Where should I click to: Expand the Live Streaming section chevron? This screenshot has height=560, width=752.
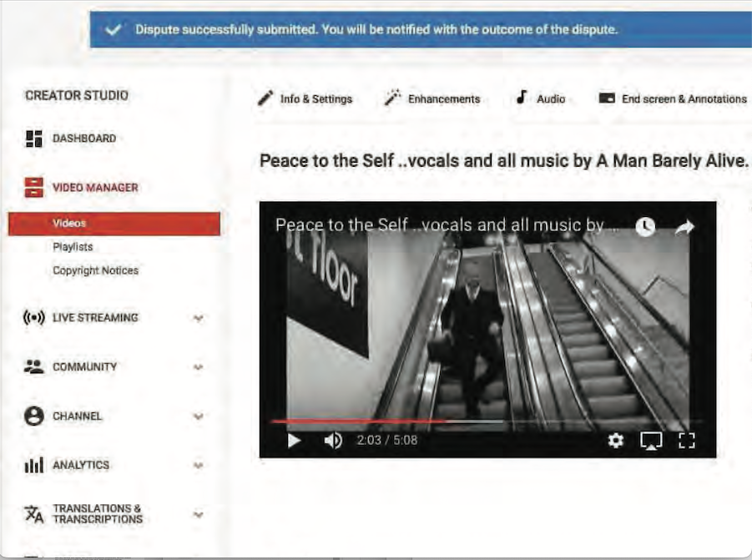coord(198,318)
